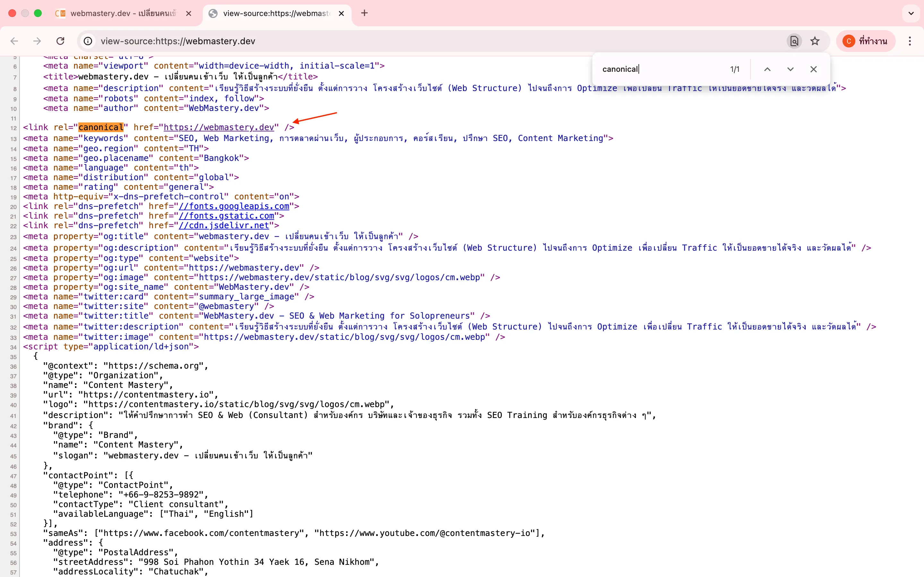Image resolution: width=924 pixels, height=577 pixels.
Task: Open the Chrome three-dot menu
Action: (910, 41)
